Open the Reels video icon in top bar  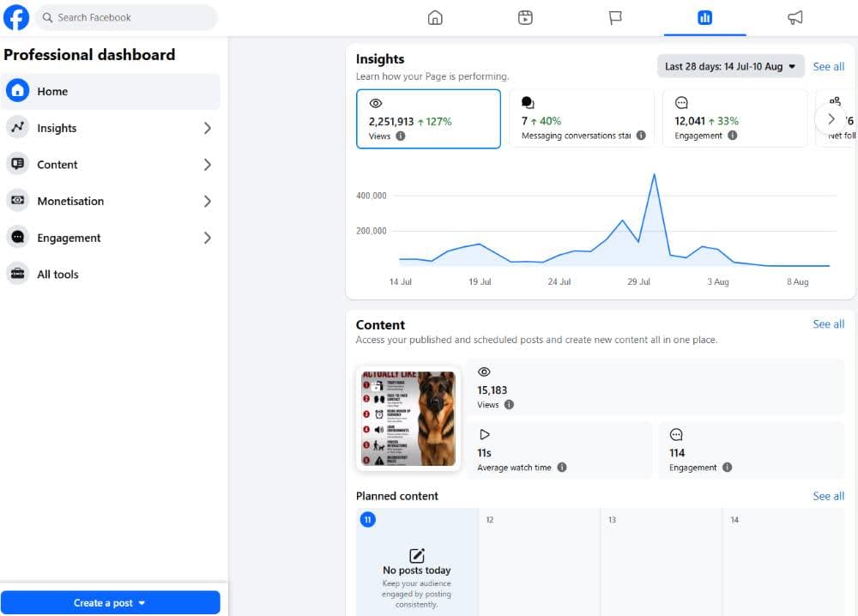tap(525, 17)
